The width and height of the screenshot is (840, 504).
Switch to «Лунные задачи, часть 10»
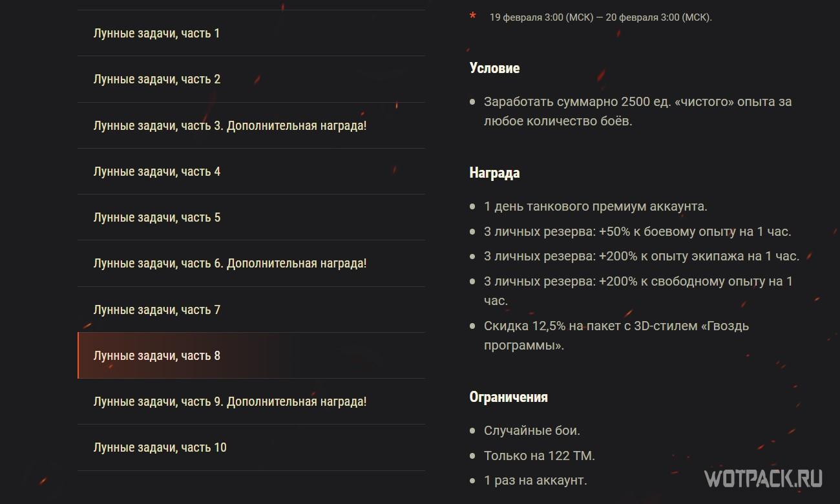160,447
